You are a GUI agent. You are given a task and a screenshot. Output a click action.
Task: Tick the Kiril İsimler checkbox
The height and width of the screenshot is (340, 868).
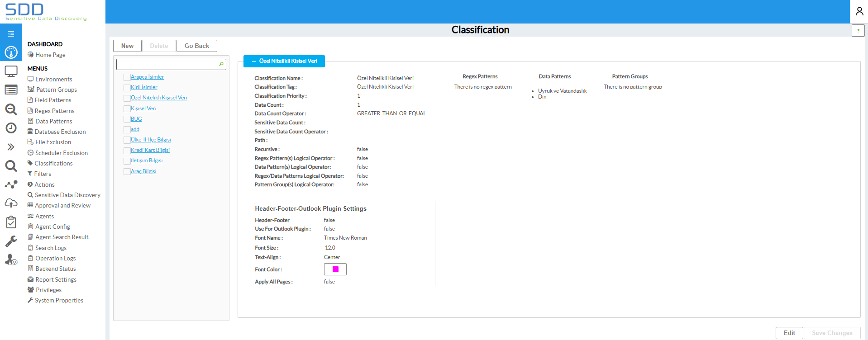click(x=127, y=88)
